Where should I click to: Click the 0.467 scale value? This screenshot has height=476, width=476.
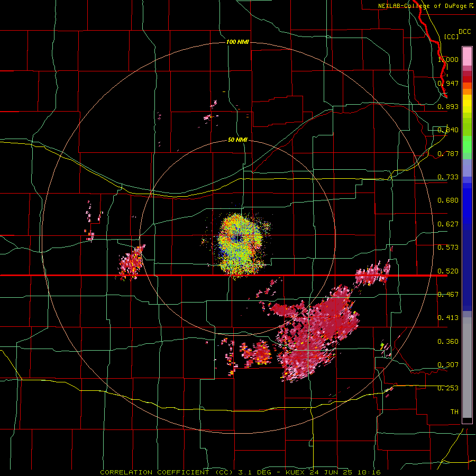pos(448,295)
